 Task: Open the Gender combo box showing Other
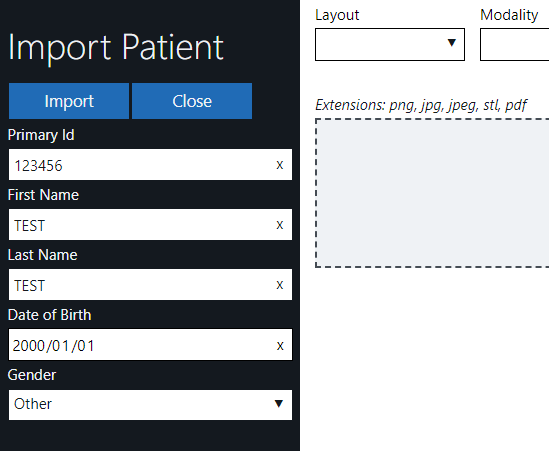pos(150,405)
